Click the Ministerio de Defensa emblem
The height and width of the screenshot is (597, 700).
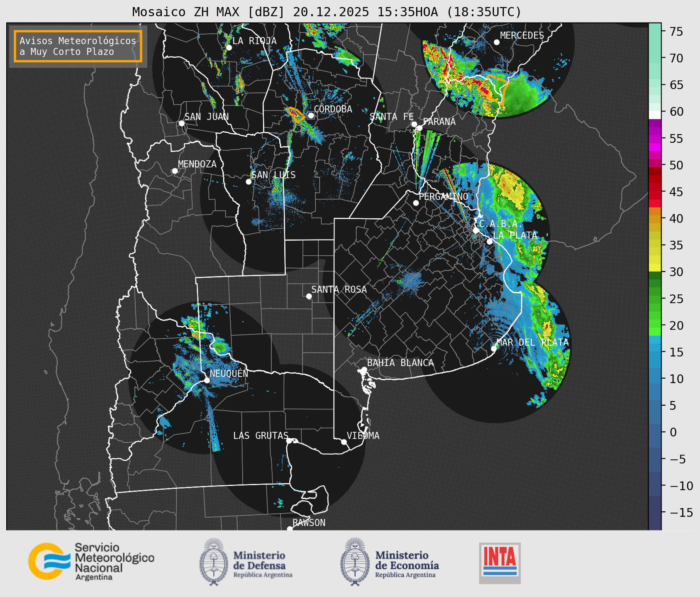[214, 562]
